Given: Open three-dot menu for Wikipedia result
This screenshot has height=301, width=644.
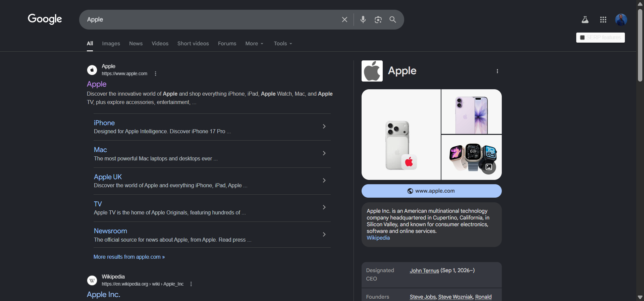Looking at the screenshot, I should pos(191,284).
